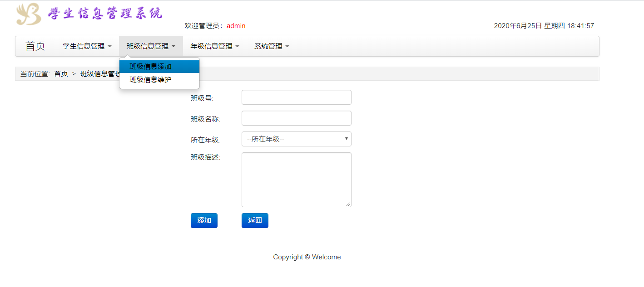Select 班级信息添加 menu entry

pos(159,67)
